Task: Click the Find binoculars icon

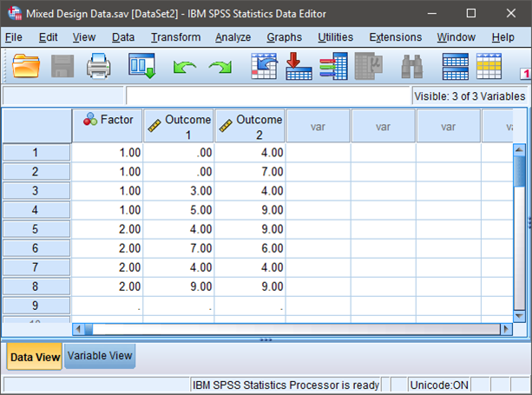Action: coord(412,67)
